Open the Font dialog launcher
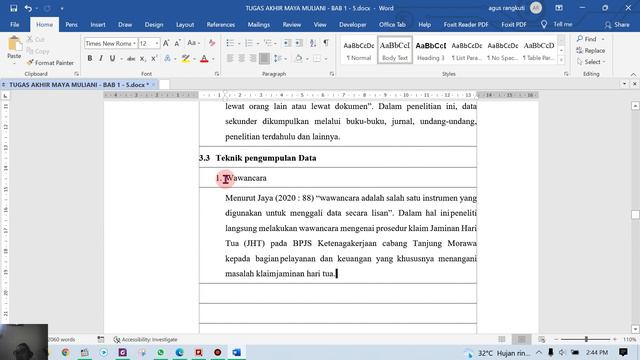The width and height of the screenshot is (640, 360). click(x=217, y=74)
